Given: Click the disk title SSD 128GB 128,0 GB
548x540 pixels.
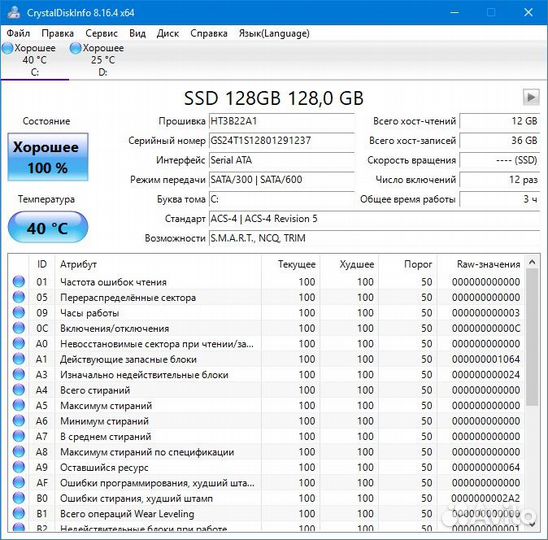Looking at the screenshot, I should 274,98.
